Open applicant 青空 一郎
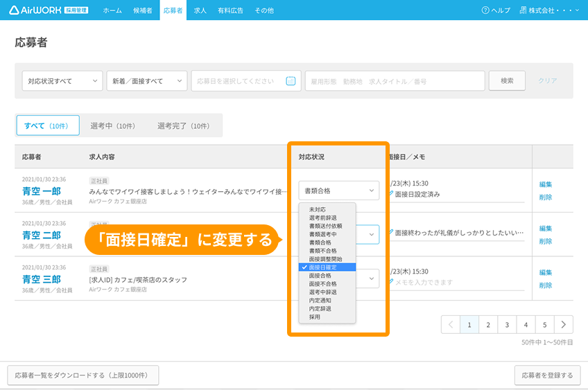588x390 pixels. (41, 191)
